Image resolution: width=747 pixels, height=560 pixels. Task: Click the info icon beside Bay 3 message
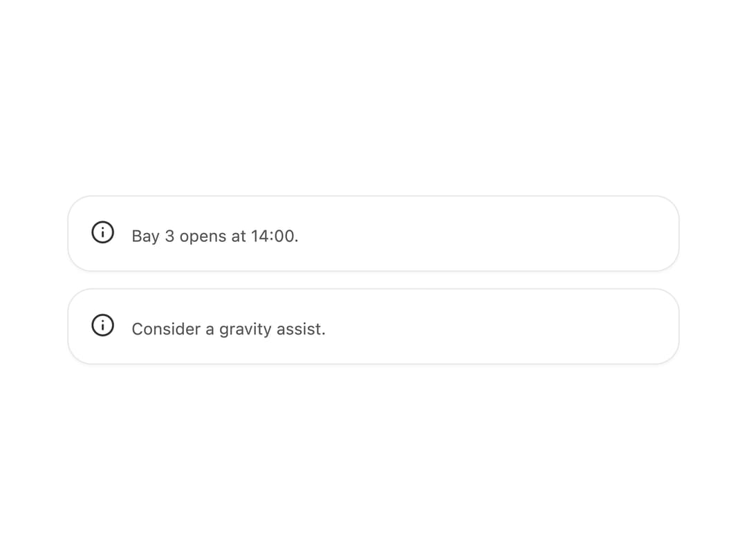coord(102,232)
